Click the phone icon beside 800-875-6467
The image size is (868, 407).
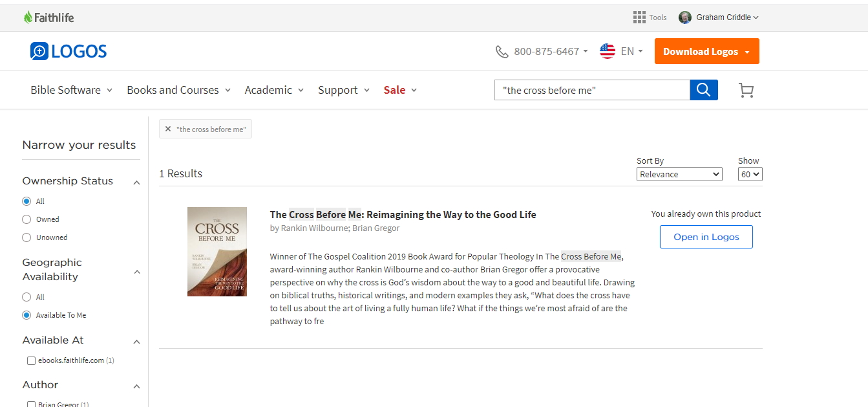point(502,52)
